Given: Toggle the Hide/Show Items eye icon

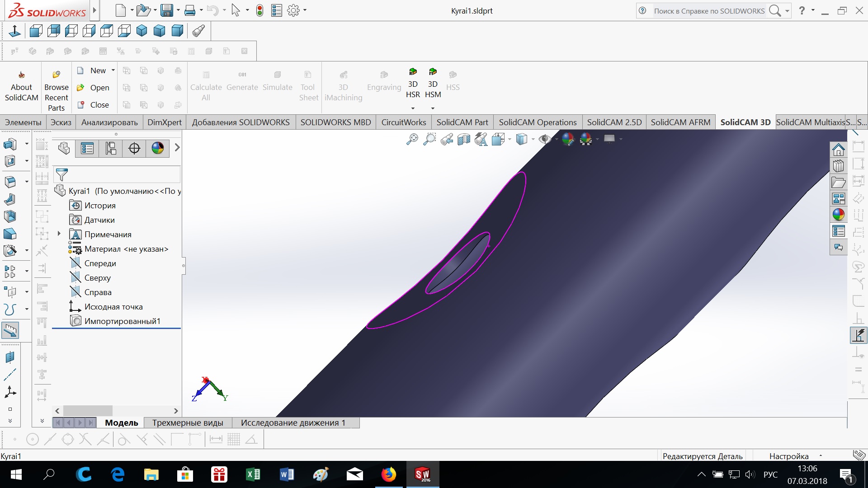Looking at the screenshot, I should pos(544,139).
